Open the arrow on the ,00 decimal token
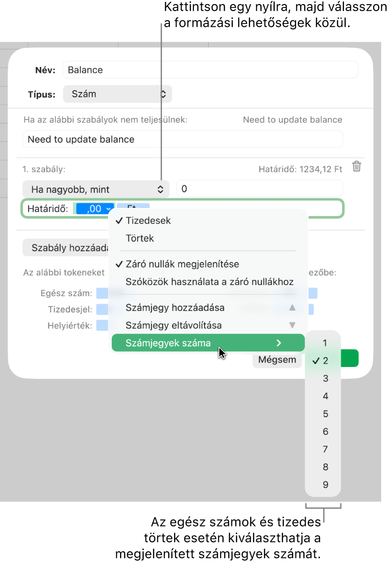 tap(109, 209)
